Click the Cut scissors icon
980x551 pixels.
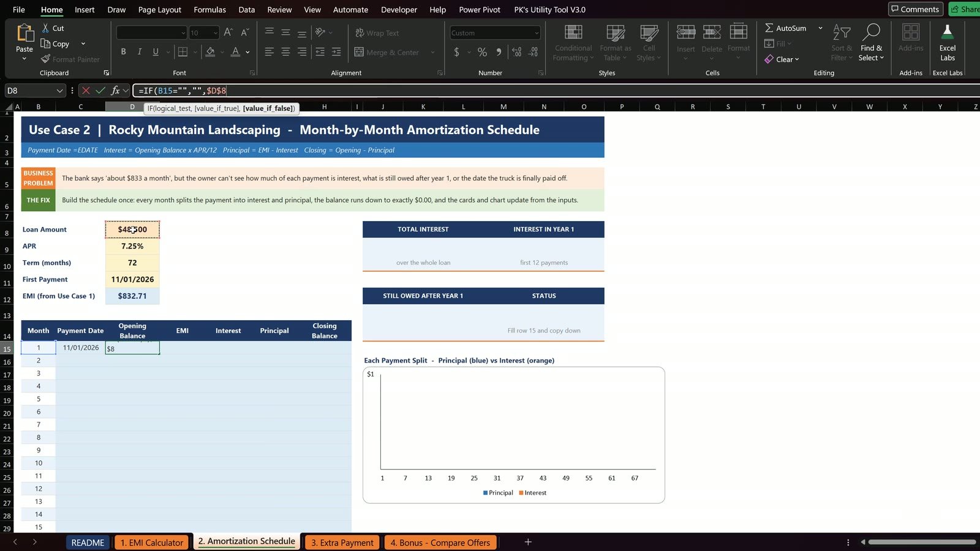pos(45,28)
